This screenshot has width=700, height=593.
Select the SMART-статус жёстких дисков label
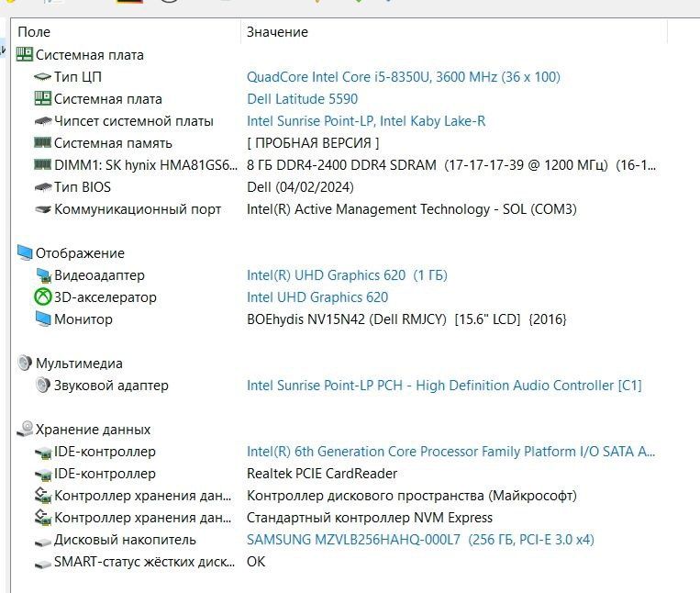[144, 561]
